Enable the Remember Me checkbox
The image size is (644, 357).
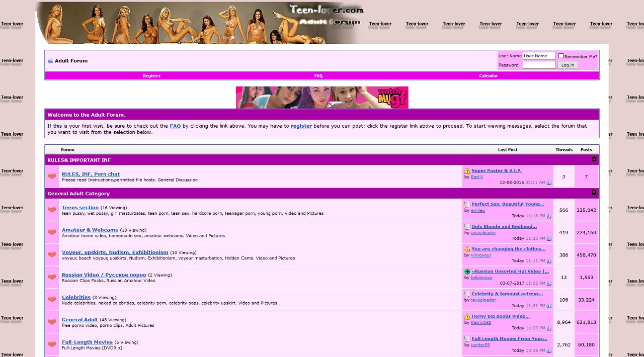561,56
